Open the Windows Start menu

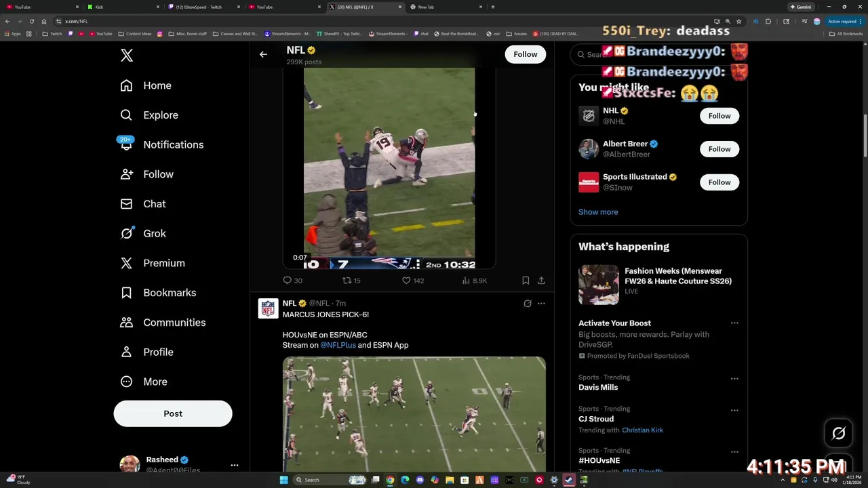point(284,480)
